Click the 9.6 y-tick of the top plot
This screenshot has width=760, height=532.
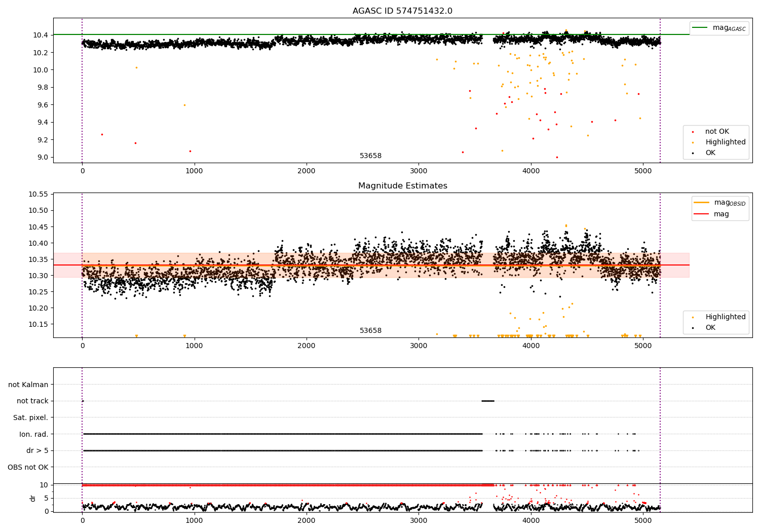pos(43,105)
